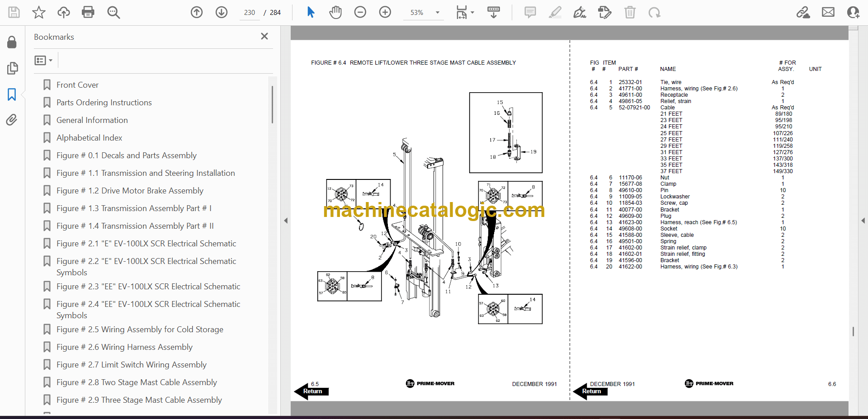Click the Figure # 6.4 diagram title
The image size is (868, 419).
point(413,63)
